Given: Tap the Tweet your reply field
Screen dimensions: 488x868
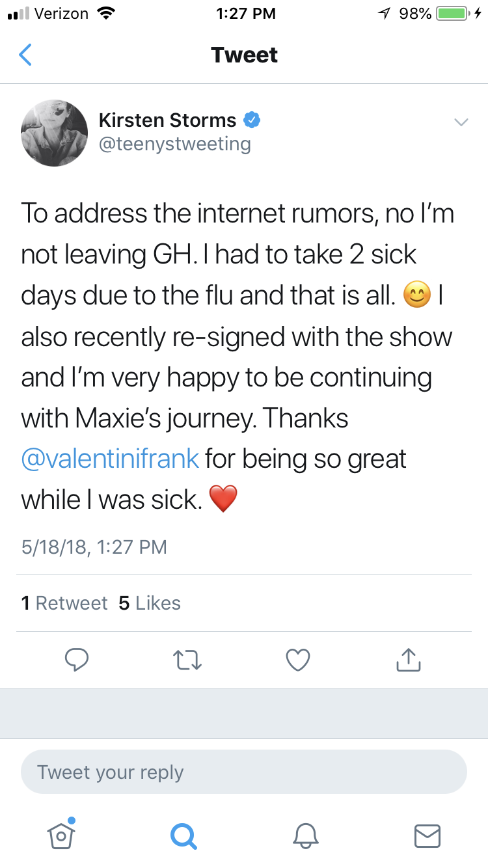Looking at the screenshot, I should click(244, 772).
